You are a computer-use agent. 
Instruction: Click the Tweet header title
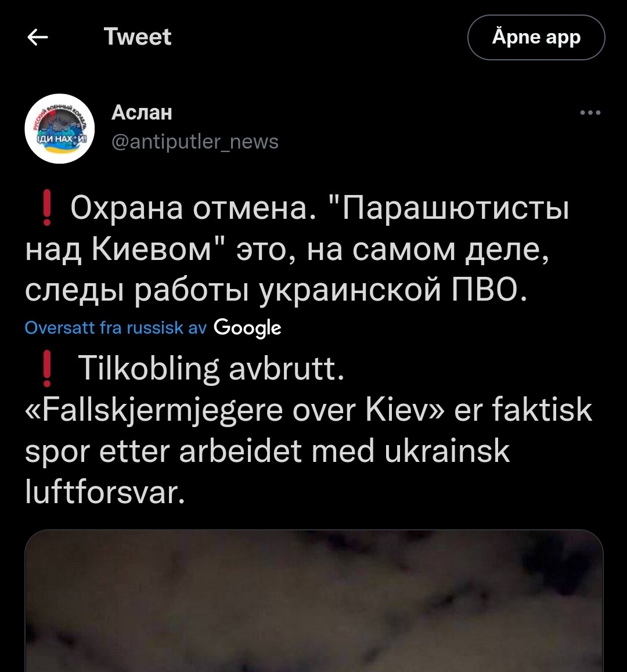[138, 37]
